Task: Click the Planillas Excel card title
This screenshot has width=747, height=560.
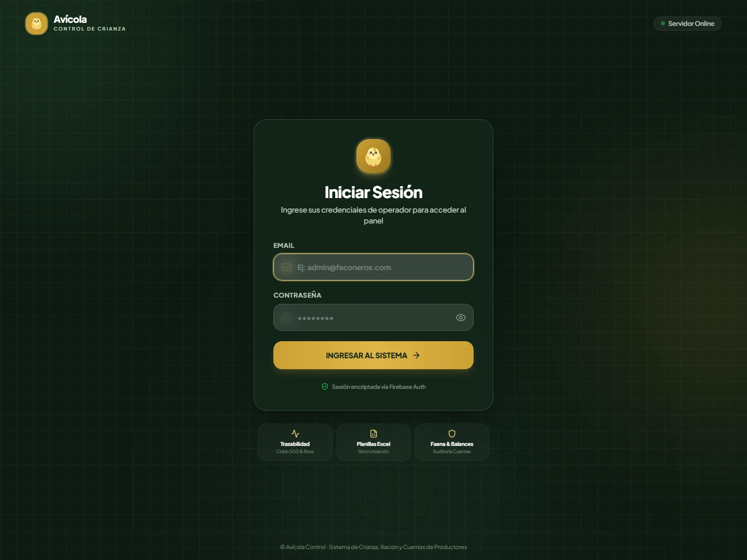Action: click(x=374, y=444)
